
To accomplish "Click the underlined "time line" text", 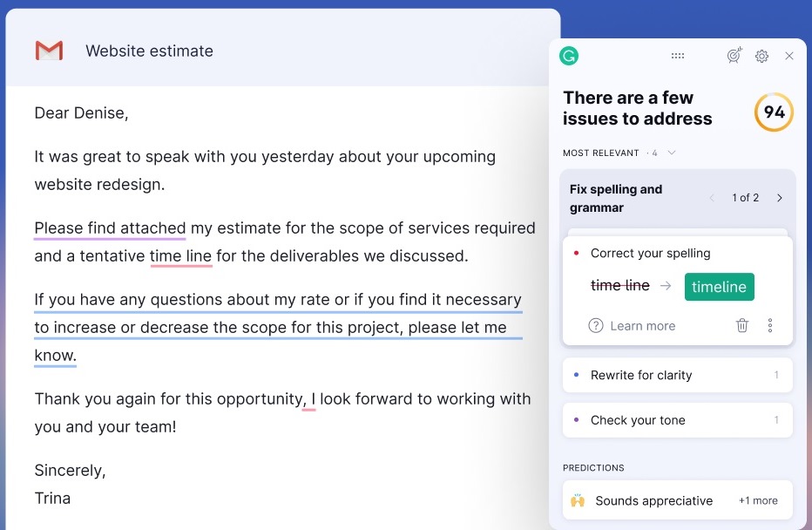I will click(180, 256).
